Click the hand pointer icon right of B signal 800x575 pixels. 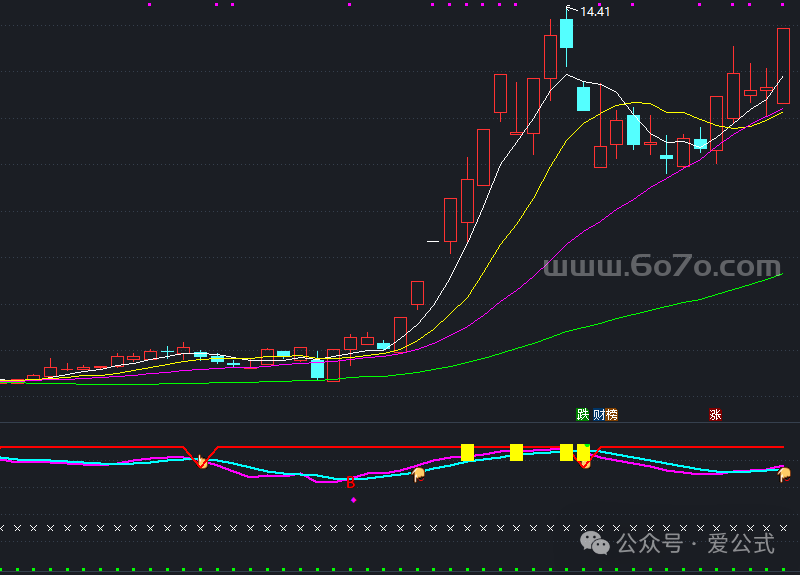419,474
